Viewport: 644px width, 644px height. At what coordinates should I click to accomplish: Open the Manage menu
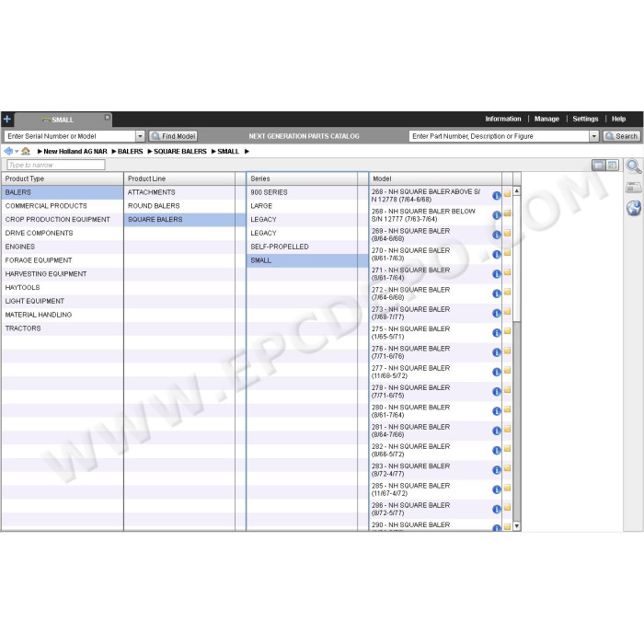coord(546,119)
